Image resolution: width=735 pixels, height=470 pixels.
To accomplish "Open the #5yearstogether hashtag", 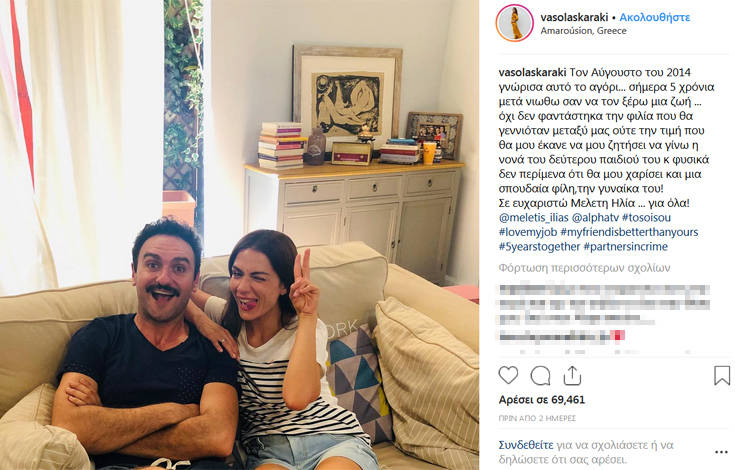I will point(540,246).
